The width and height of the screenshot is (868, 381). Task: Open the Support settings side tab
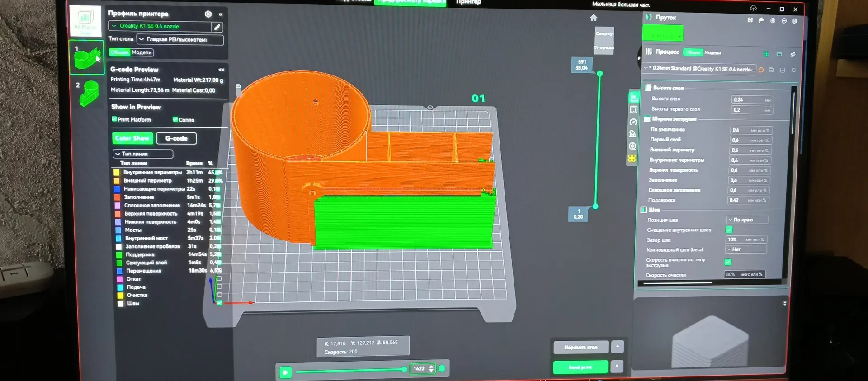[x=632, y=134]
